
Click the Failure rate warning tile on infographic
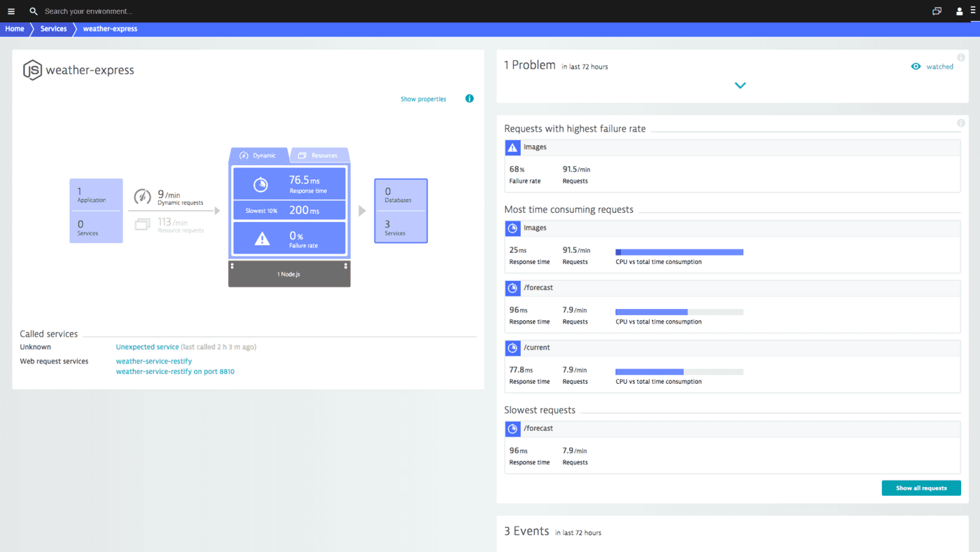click(x=289, y=237)
